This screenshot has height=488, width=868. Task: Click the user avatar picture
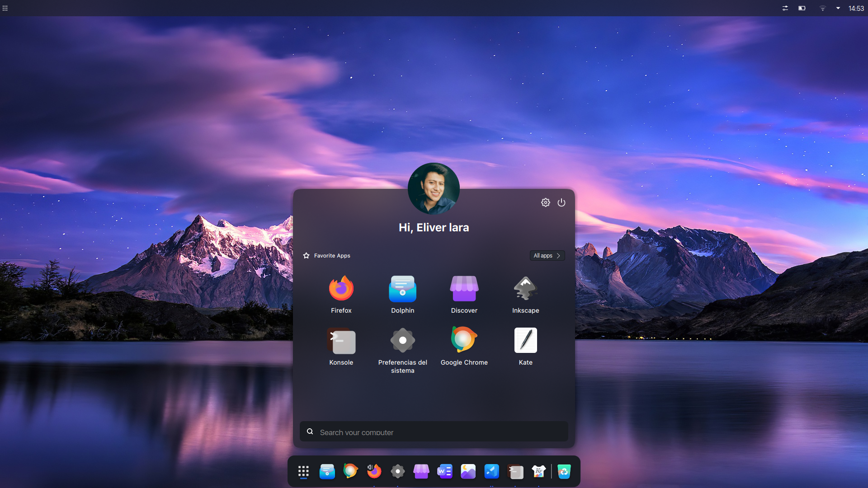coord(434,188)
